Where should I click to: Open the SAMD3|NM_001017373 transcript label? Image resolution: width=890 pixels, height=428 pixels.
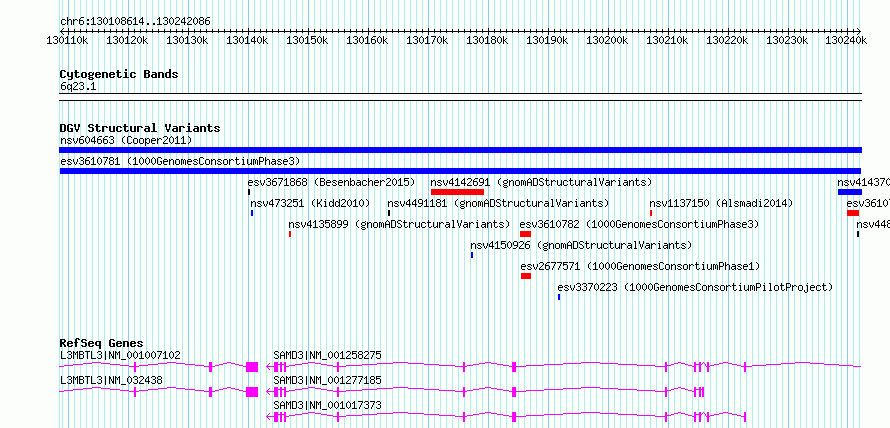[327, 405]
